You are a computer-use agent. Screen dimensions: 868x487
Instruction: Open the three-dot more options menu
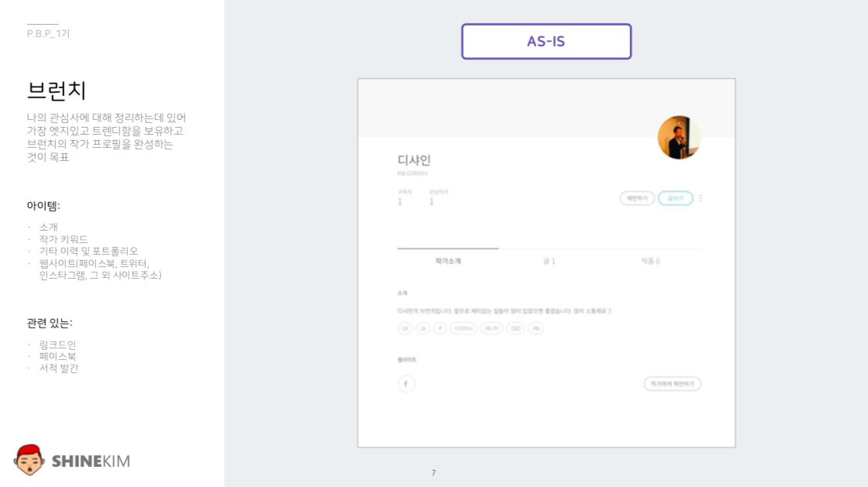[x=701, y=198]
